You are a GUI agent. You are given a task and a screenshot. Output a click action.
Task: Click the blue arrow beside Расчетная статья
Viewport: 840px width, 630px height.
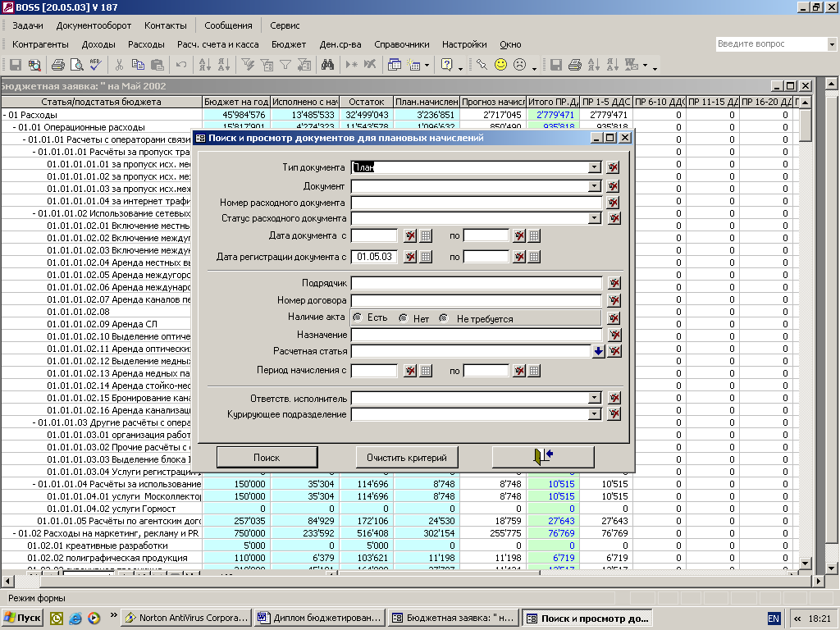tap(598, 351)
